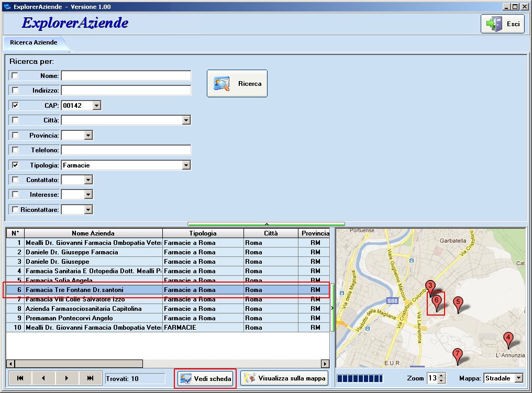The width and height of the screenshot is (532, 393).
Task: Click into the Indirizzo text field
Action: 126,91
